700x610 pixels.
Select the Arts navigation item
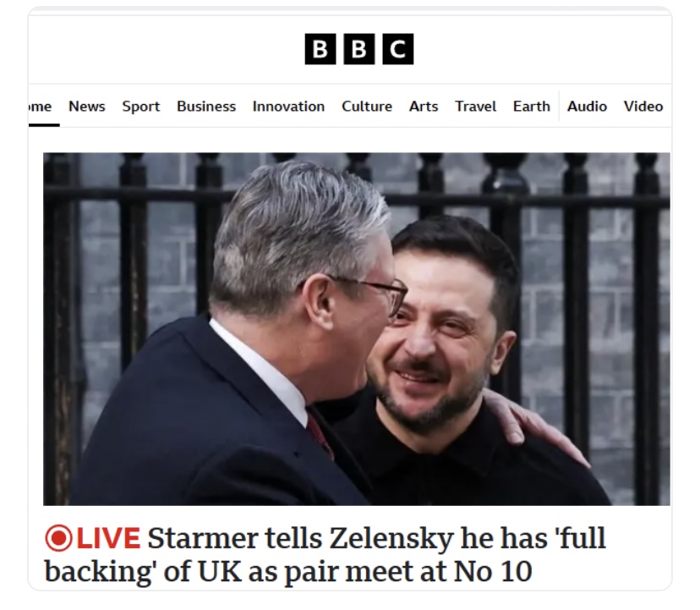click(x=424, y=107)
